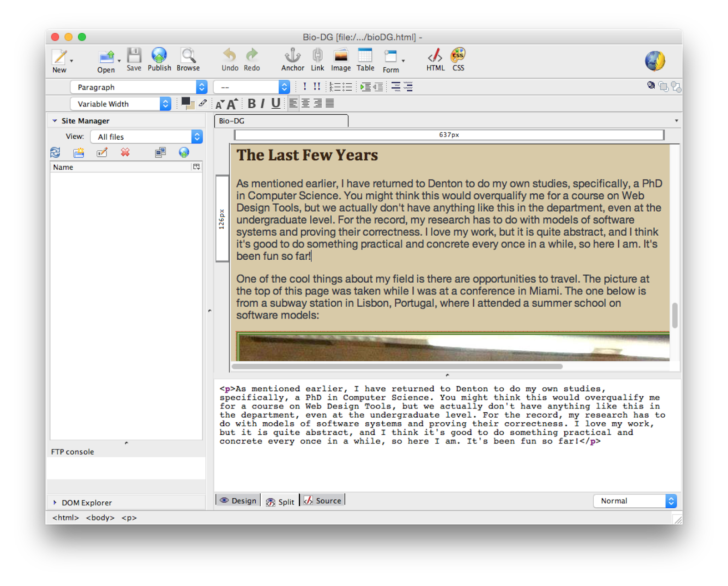Center-align the text
This screenshot has height=586, width=728.
[306, 104]
